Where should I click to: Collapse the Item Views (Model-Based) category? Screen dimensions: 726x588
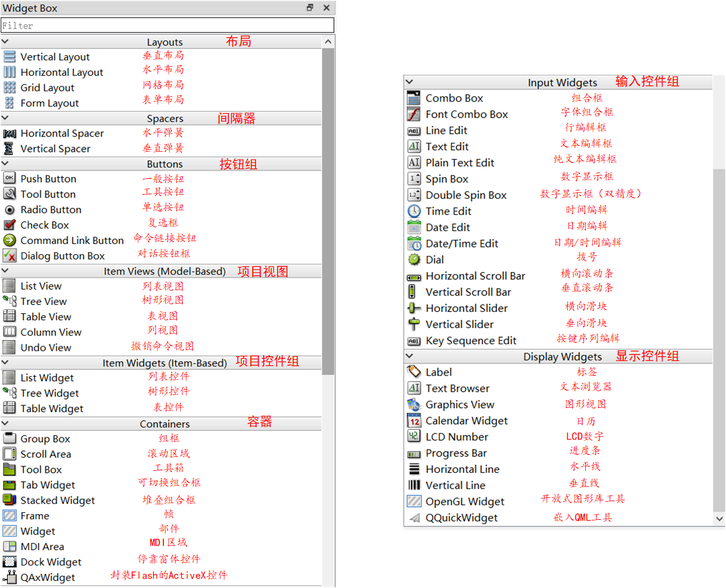click(x=6, y=271)
